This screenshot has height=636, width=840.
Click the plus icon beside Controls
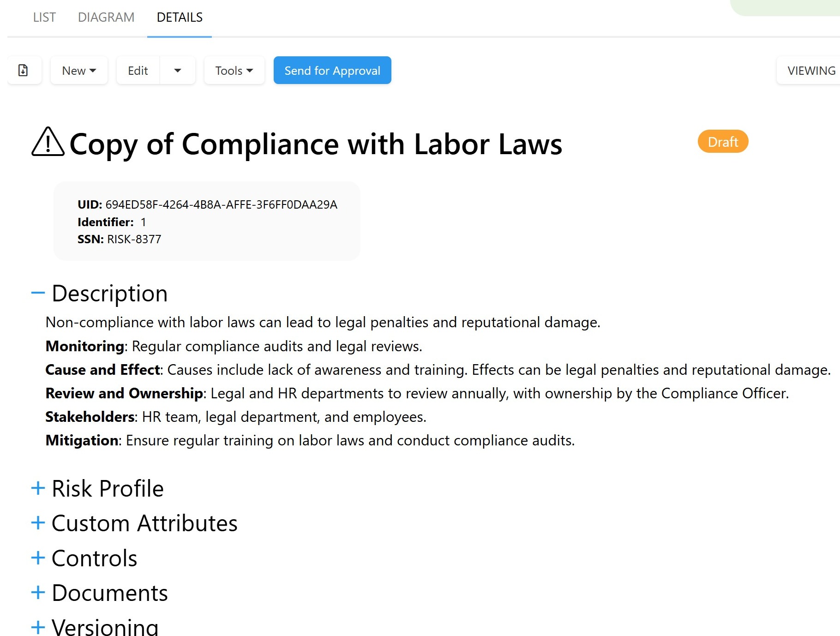pos(38,558)
